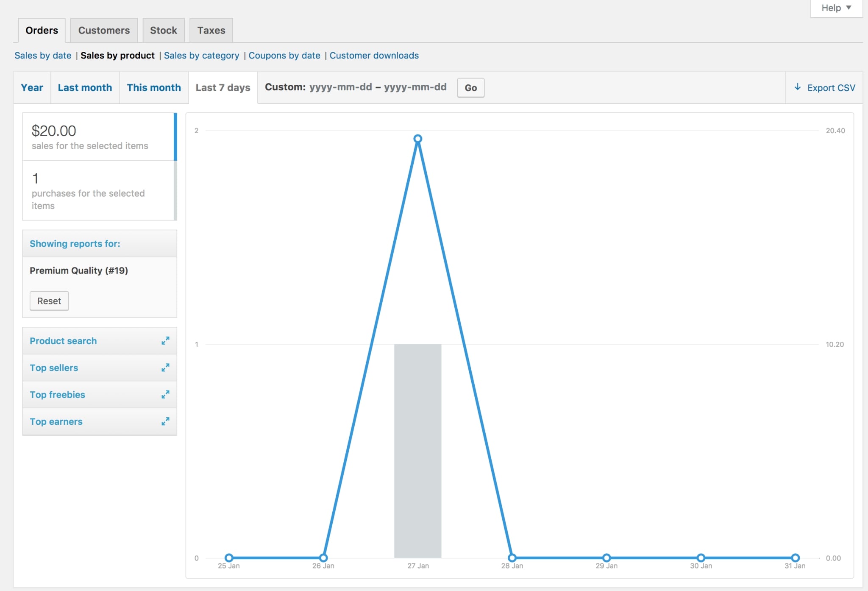Click the Reset button for product filter
This screenshot has width=868, height=591.
pos(49,299)
